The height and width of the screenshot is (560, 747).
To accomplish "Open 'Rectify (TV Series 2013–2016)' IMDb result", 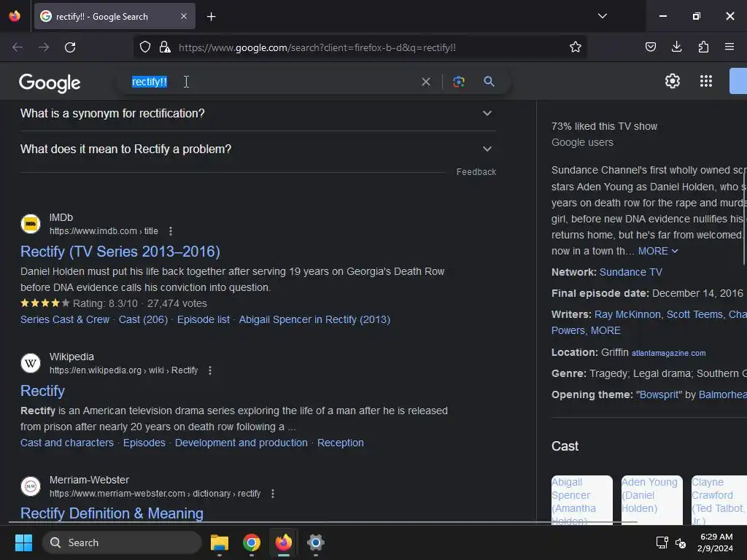I will tap(120, 252).
